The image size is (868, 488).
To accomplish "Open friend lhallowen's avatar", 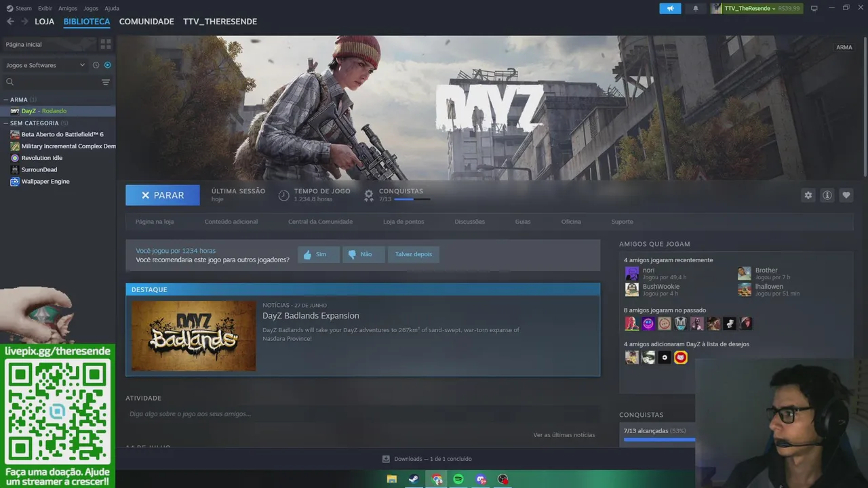I will (x=745, y=289).
